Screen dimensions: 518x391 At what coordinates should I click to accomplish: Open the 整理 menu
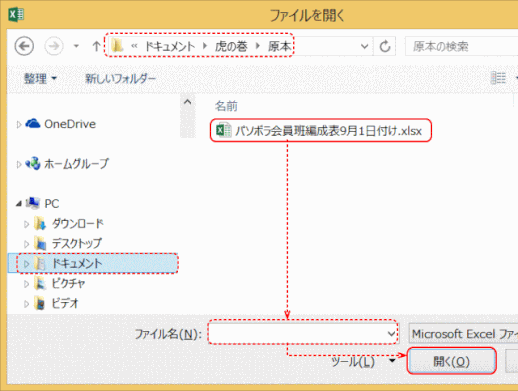tap(40, 79)
